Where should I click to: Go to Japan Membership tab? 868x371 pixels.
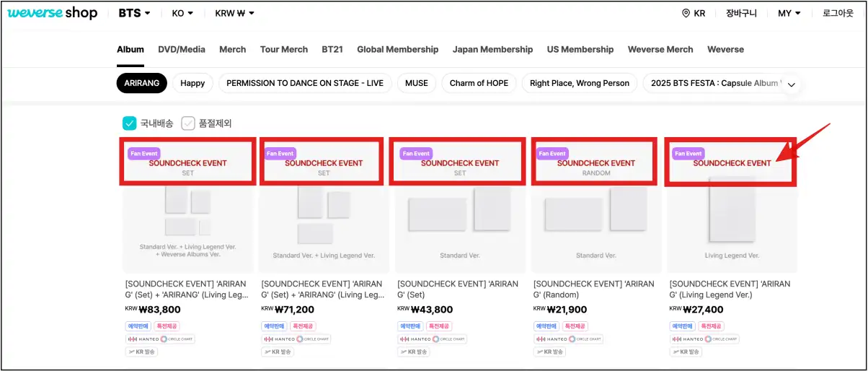coord(493,49)
